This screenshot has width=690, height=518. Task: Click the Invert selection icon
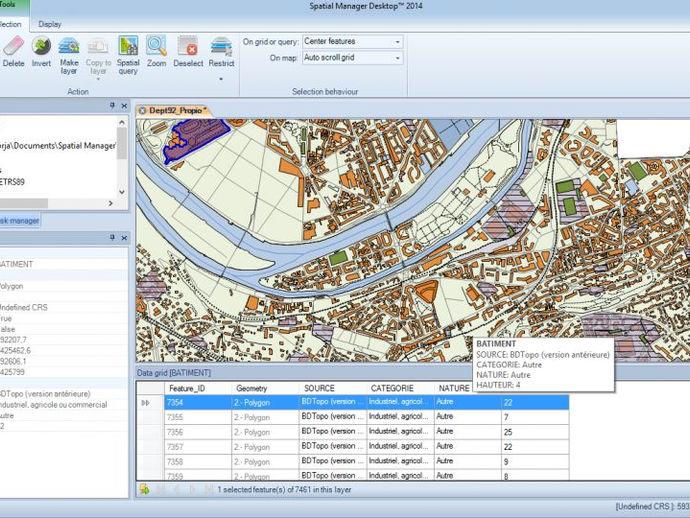point(41,46)
